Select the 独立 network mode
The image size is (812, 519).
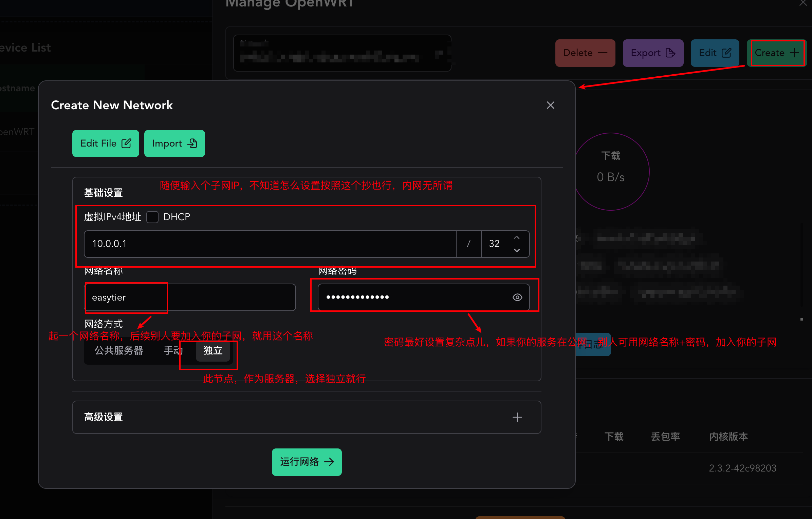click(212, 351)
